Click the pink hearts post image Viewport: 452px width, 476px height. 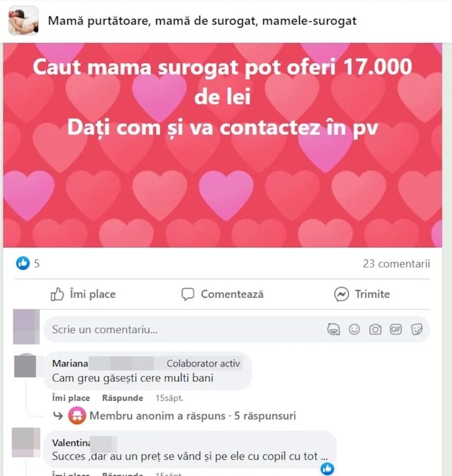pos(223,145)
